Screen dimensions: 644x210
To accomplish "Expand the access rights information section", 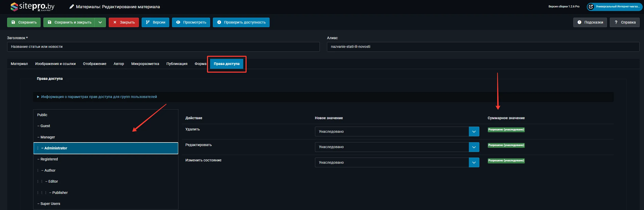I will (x=99, y=97).
